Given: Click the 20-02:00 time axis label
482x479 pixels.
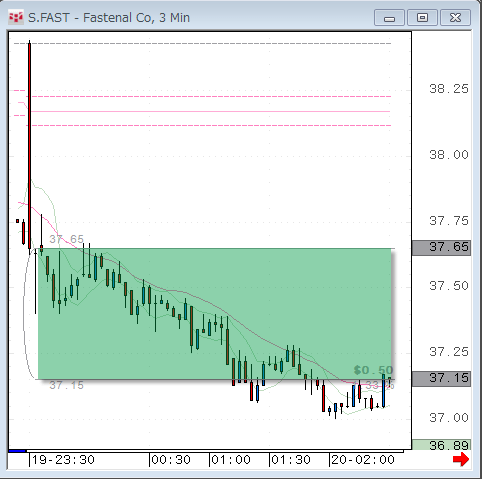Looking at the screenshot, I should 363,460.
